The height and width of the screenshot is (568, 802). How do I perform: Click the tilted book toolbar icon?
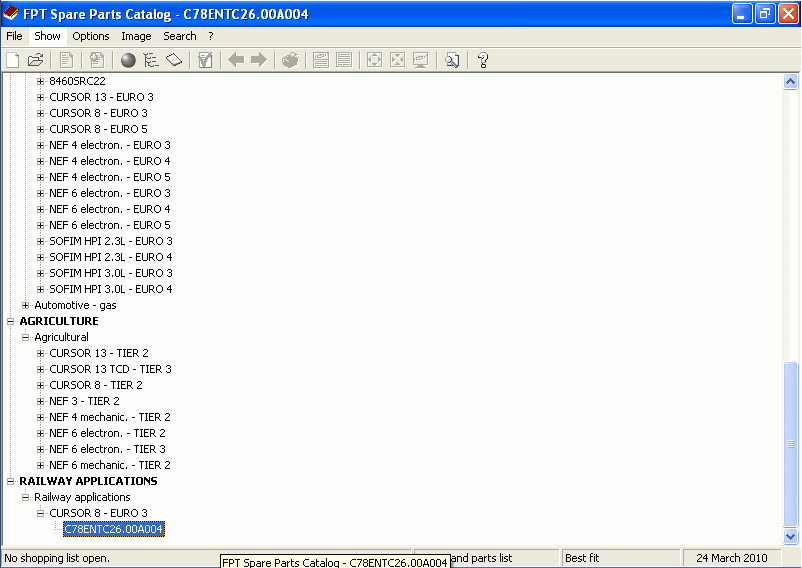174,60
